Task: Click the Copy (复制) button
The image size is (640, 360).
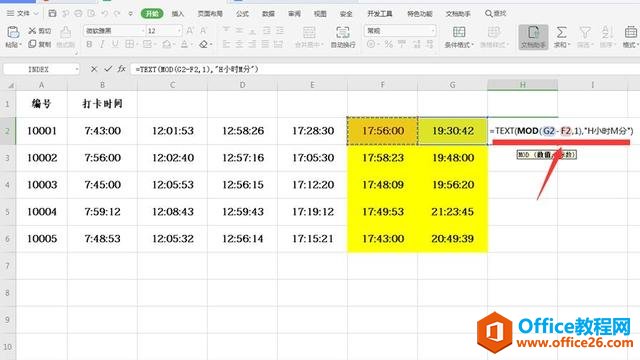Action: pos(39,44)
